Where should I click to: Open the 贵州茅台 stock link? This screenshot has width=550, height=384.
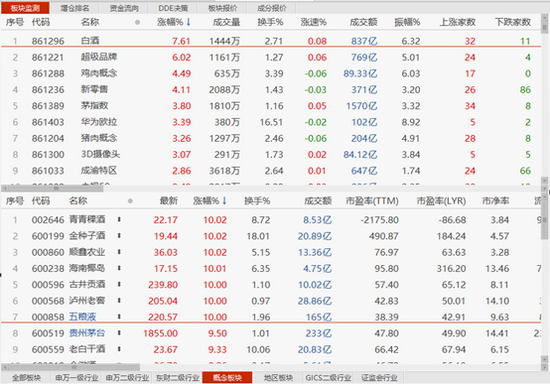click(x=87, y=333)
